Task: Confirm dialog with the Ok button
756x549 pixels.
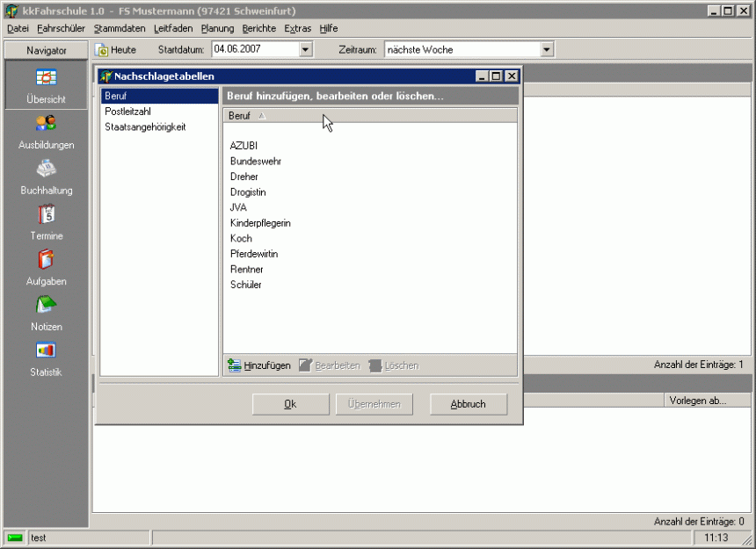Action: click(290, 404)
